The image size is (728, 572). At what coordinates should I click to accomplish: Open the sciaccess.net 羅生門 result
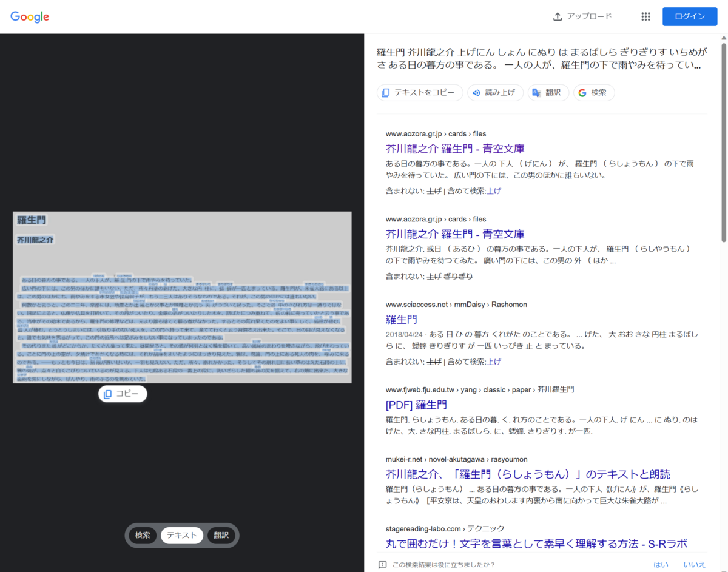(402, 320)
